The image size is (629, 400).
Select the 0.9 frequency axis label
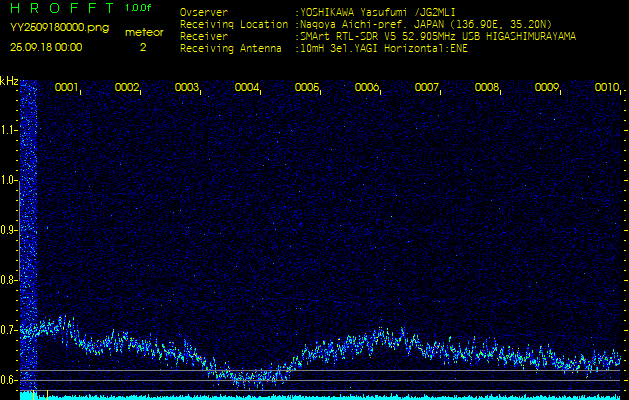click(x=9, y=229)
